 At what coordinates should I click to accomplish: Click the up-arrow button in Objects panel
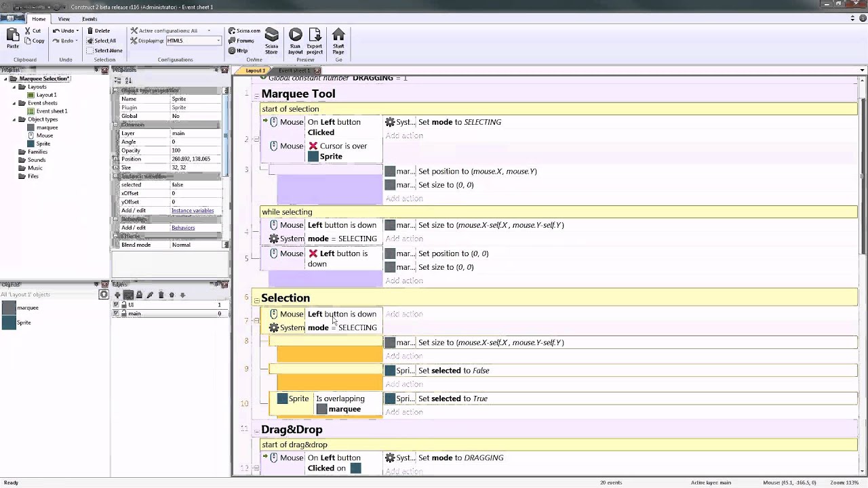[x=104, y=294]
